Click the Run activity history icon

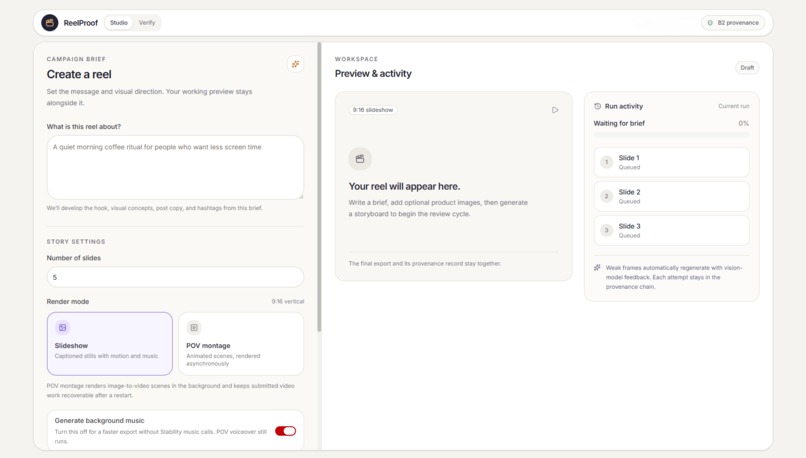point(597,106)
